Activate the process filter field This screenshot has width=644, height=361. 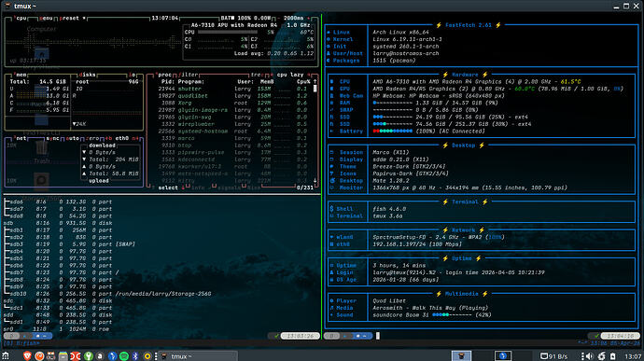(x=189, y=75)
